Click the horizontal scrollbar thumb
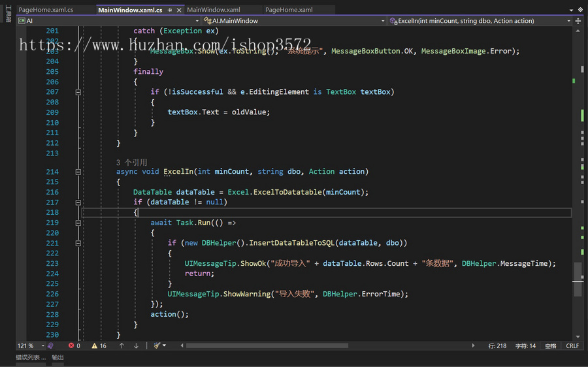 [x=267, y=345]
